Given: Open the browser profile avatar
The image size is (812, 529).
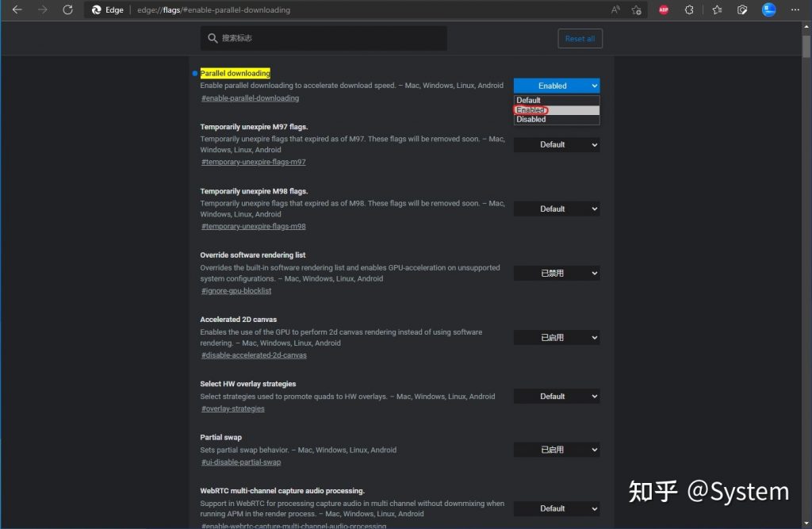Looking at the screenshot, I should coord(770,10).
